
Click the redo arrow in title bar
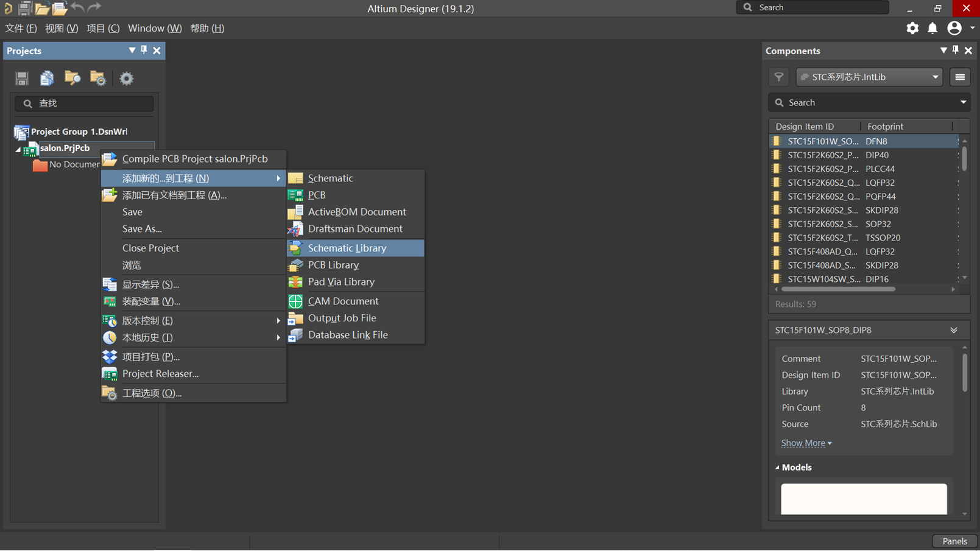[x=94, y=7]
